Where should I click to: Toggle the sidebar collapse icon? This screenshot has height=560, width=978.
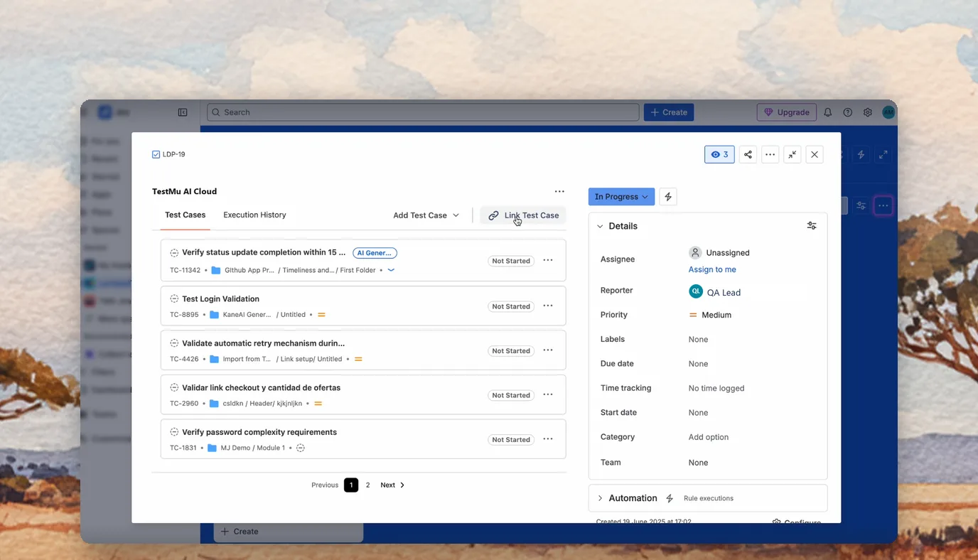click(183, 112)
